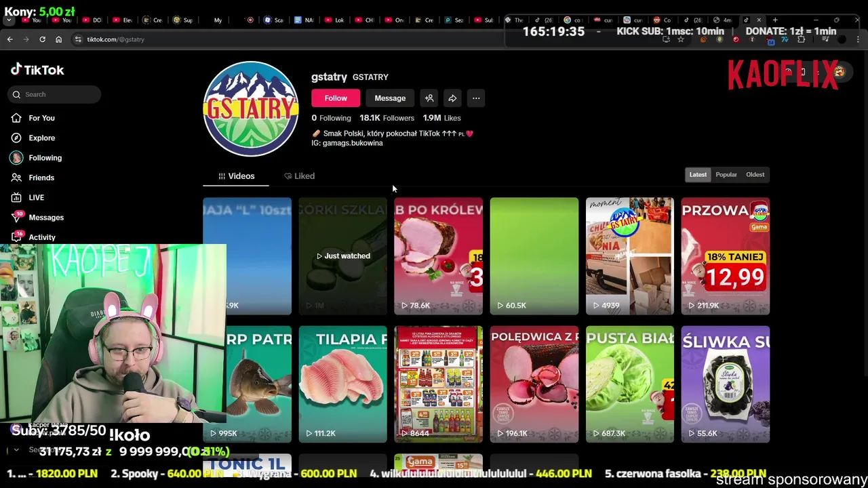The width and height of the screenshot is (868, 488).
Task: Switch to the 'Sca' browser tab
Action: (273, 20)
